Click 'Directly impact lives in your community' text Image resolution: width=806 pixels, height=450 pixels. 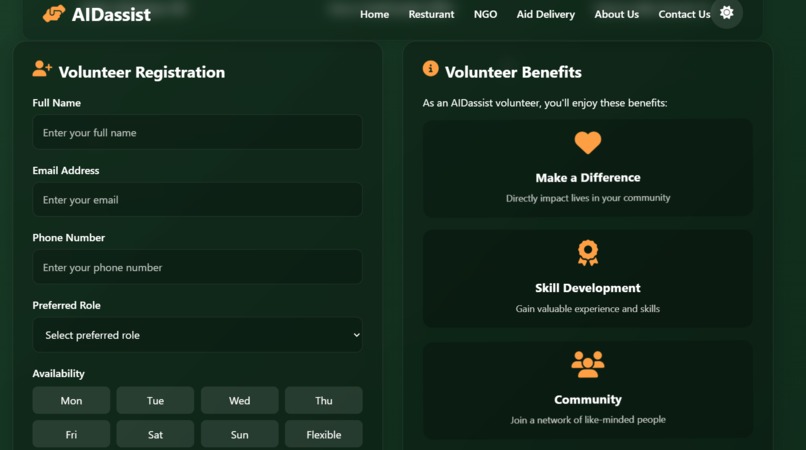pyautogui.click(x=588, y=198)
